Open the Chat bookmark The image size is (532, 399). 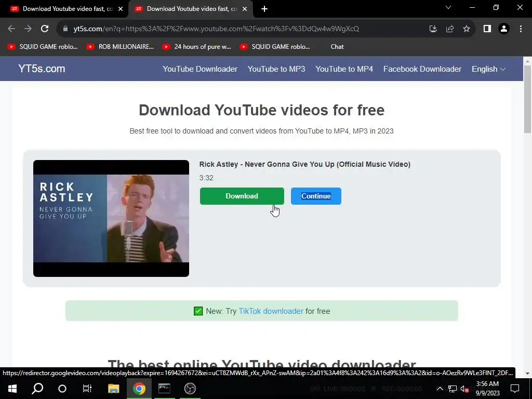coord(337,47)
